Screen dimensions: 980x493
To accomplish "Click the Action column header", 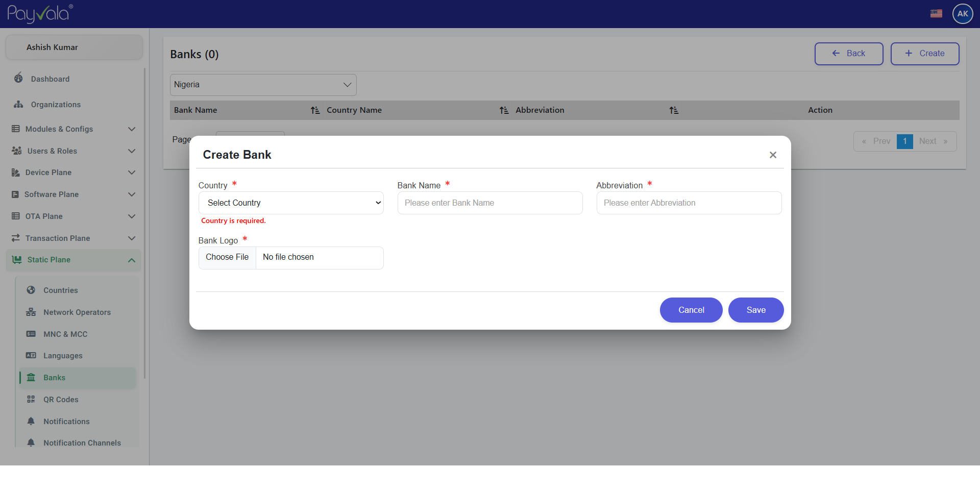I will [820, 110].
